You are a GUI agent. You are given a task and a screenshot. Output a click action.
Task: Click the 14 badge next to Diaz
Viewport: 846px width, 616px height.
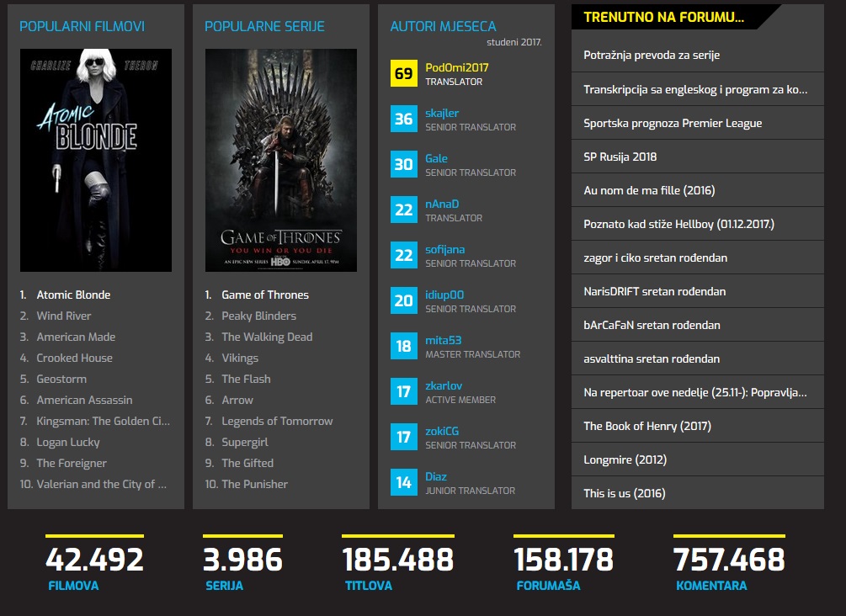[x=404, y=483]
